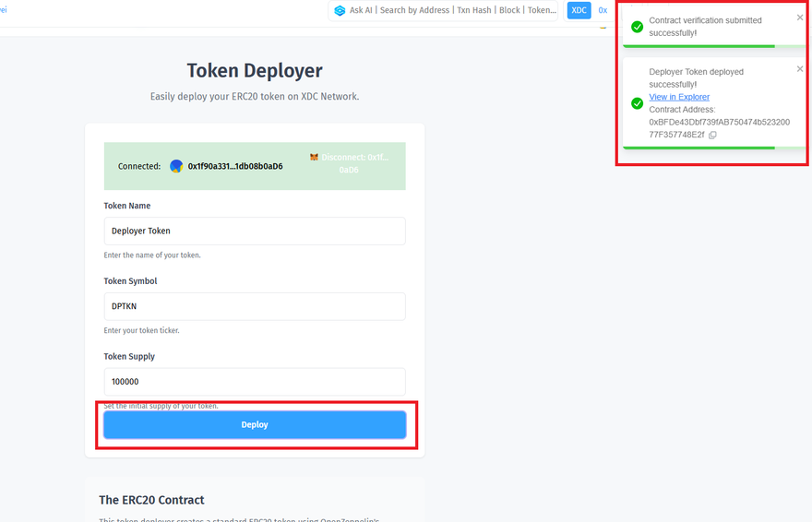The width and height of the screenshot is (812, 522).
Task: Click green checkmark on token deployed toast
Action: pos(637,103)
